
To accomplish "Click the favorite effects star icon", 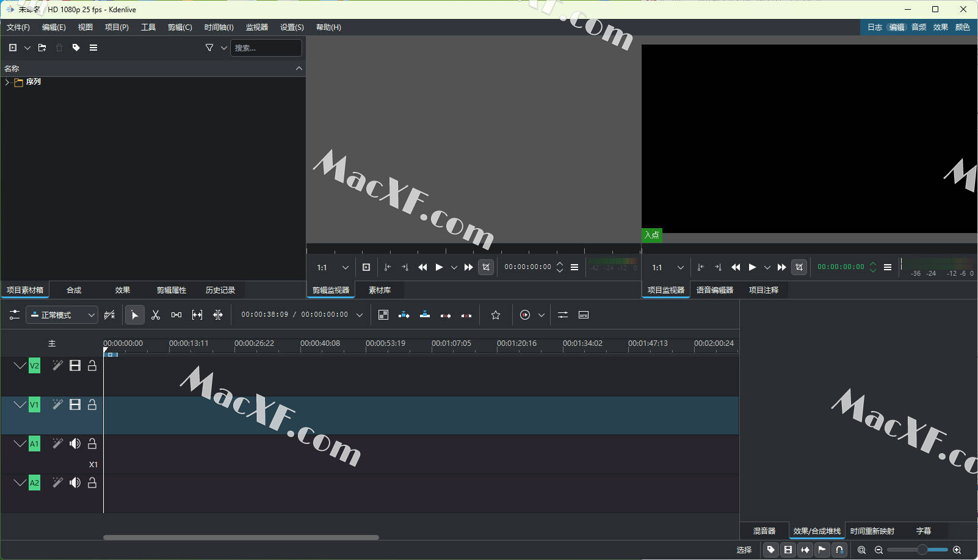I will [x=496, y=315].
